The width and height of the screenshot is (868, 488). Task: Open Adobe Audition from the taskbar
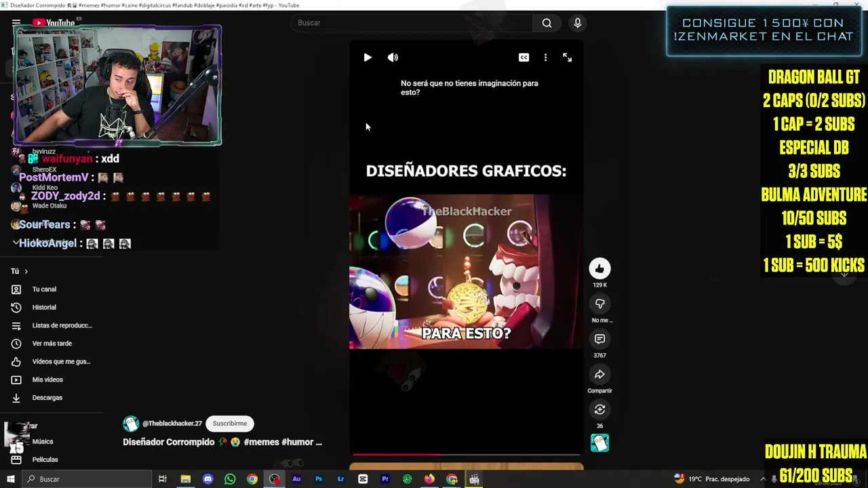pos(296,479)
